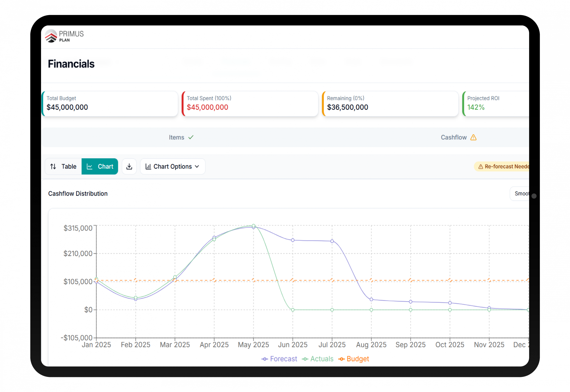
Task: Click the download export icon button
Action: click(129, 167)
